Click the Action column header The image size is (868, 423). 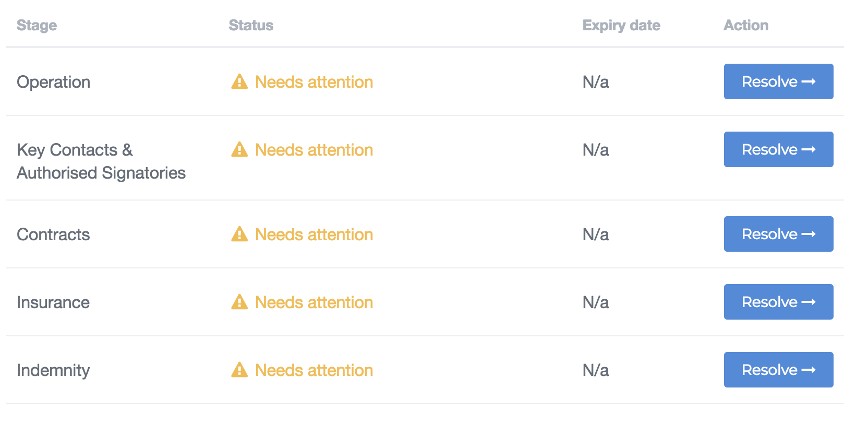[x=746, y=25]
